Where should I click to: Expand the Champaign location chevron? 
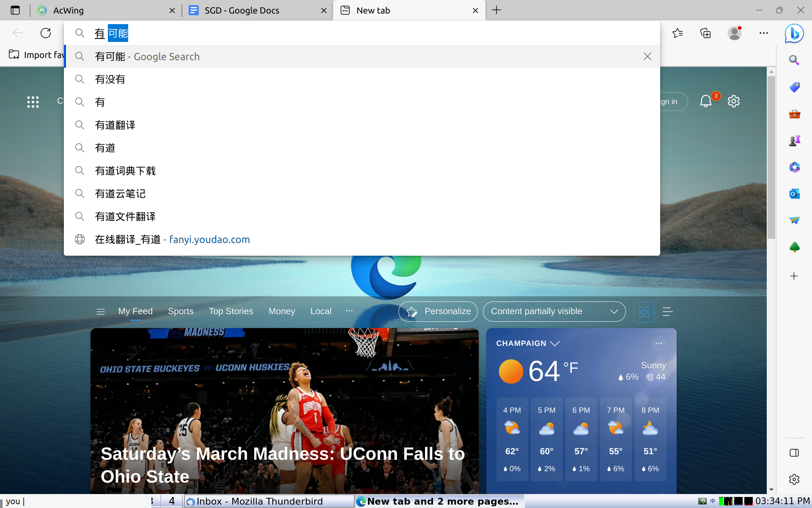(x=555, y=343)
